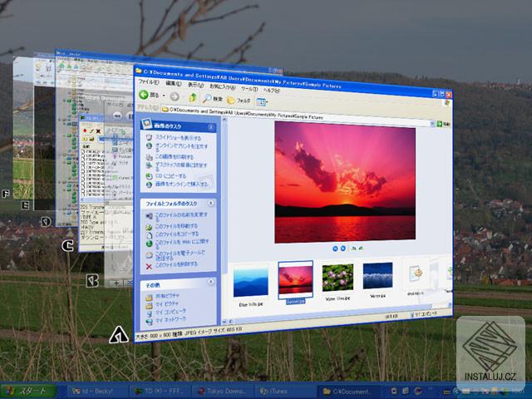Click the delete this file link

click(x=176, y=264)
